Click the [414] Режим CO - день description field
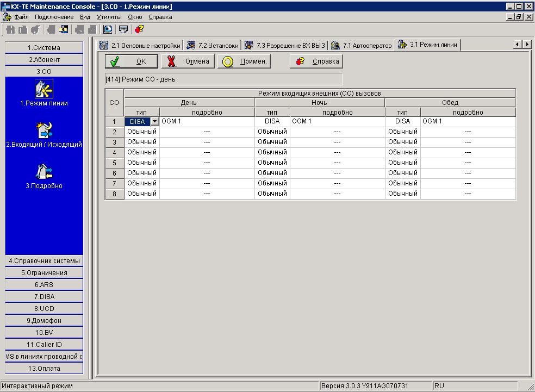The width and height of the screenshot is (535, 392). coord(223,79)
